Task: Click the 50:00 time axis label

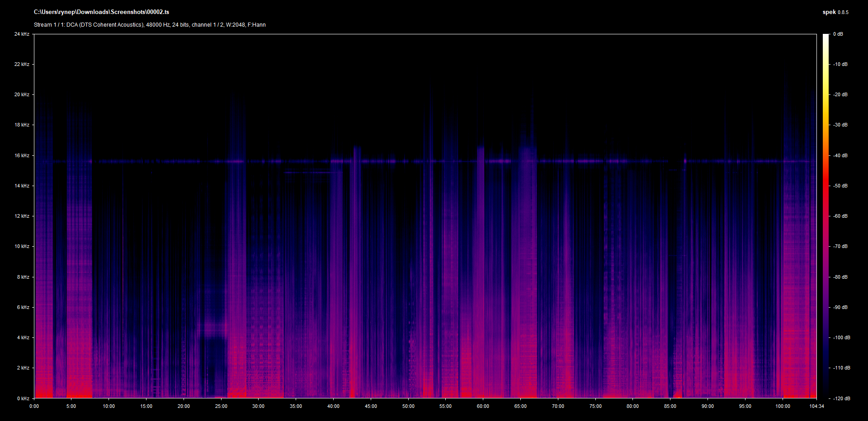Action: click(x=408, y=406)
